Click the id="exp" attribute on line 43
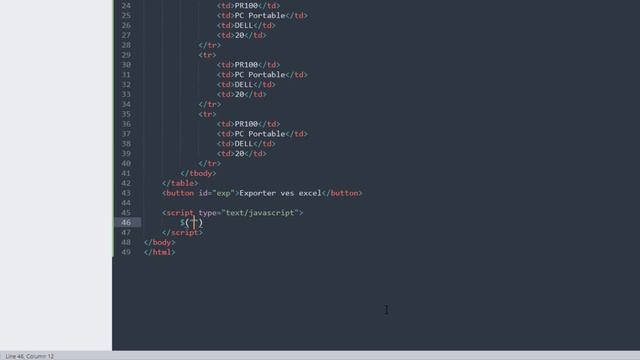The image size is (640, 360). pos(217,193)
